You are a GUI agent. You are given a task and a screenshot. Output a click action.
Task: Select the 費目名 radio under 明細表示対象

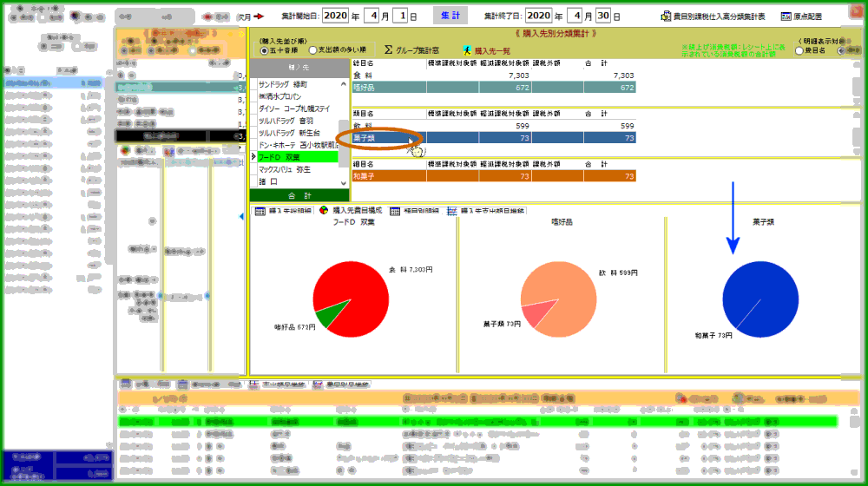[x=799, y=50]
